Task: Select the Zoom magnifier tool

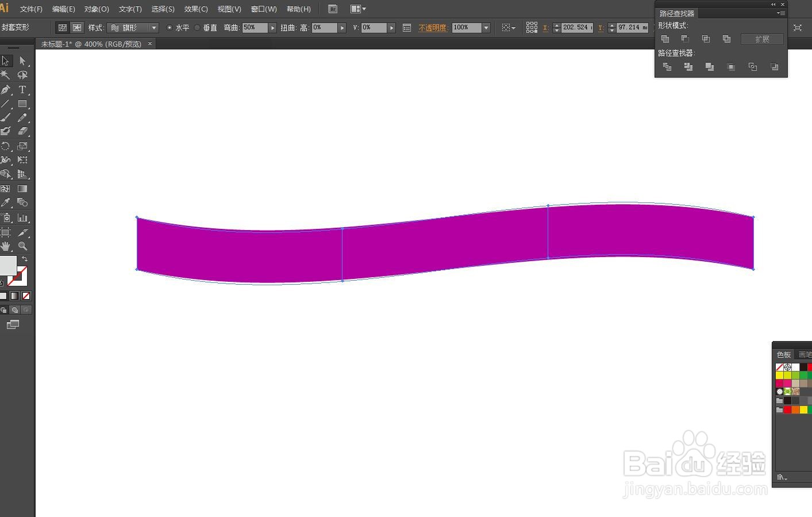Action: pos(22,246)
